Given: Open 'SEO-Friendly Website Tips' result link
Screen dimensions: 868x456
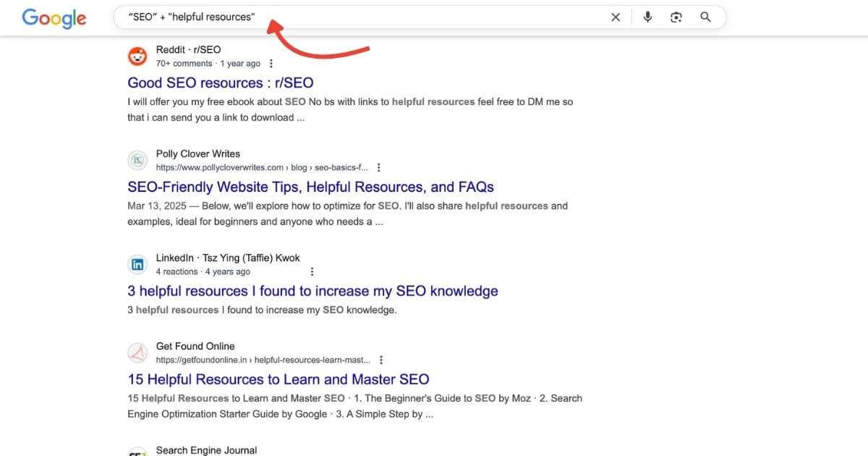Looking at the screenshot, I should click(x=310, y=187).
